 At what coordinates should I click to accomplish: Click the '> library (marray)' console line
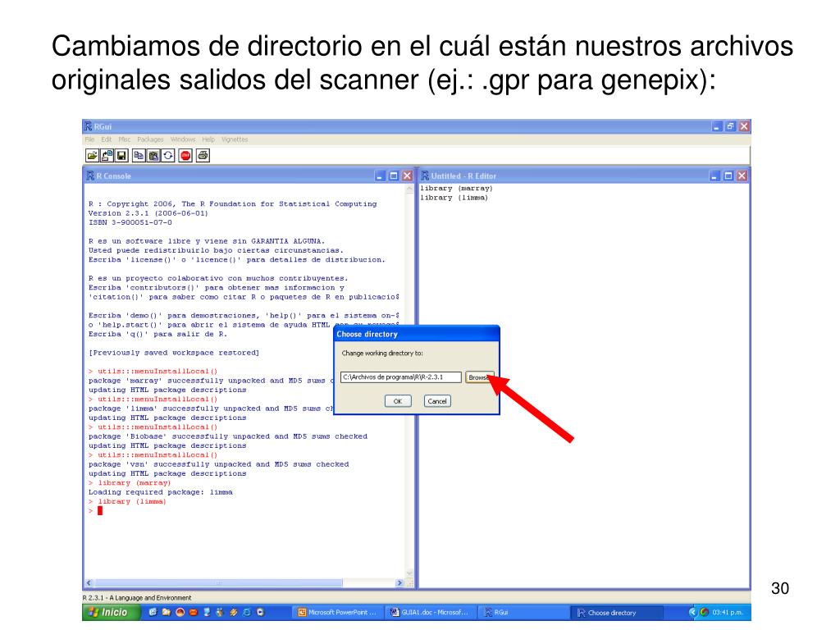point(130,483)
